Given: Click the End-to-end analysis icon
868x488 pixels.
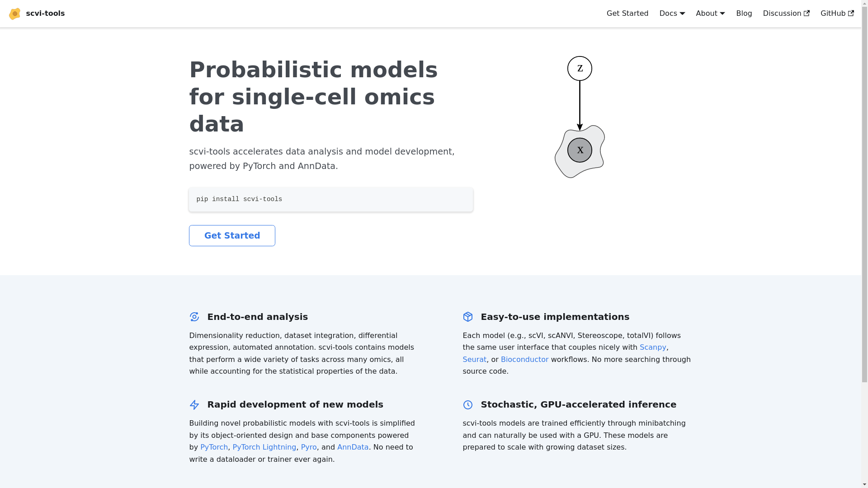Looking at the screenshot, I should 194,317.
